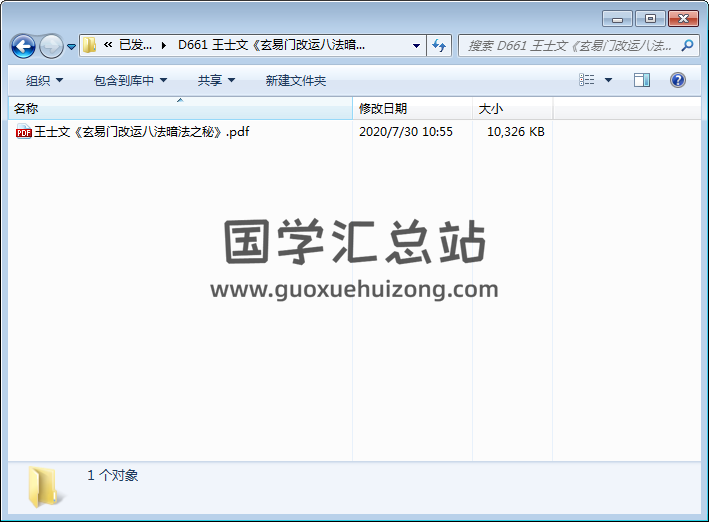
Task: Sort by the 名称 column header
Action: (180, 109)
